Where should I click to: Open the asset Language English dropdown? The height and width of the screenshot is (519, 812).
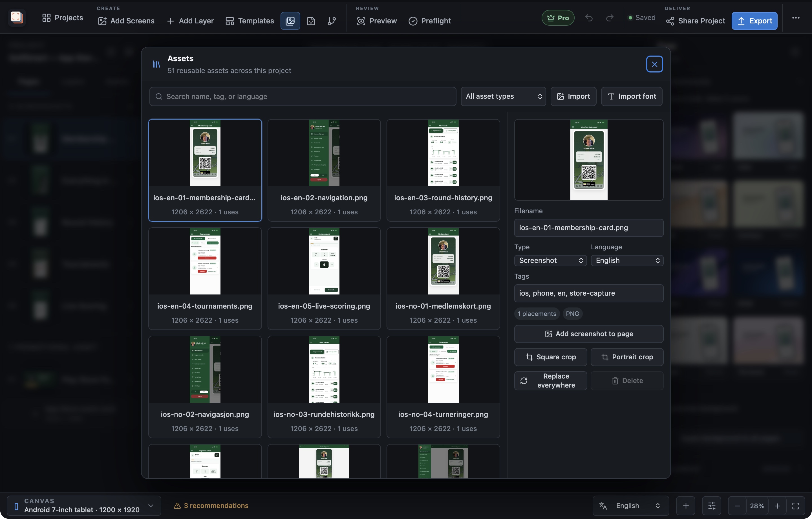coord(627,261)
